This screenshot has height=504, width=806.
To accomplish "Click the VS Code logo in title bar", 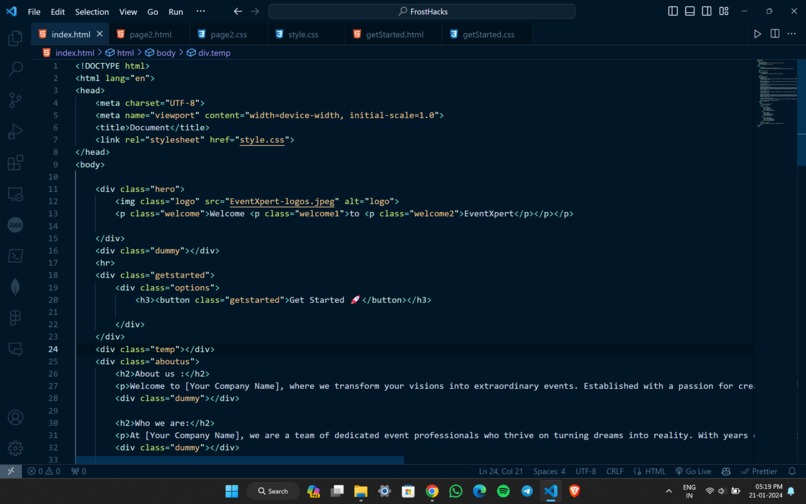I will tap(11, 11).
